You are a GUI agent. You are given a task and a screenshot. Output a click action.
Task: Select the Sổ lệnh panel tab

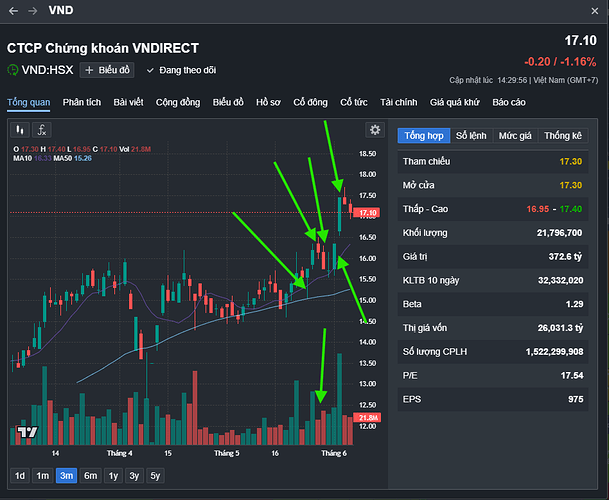471,135
